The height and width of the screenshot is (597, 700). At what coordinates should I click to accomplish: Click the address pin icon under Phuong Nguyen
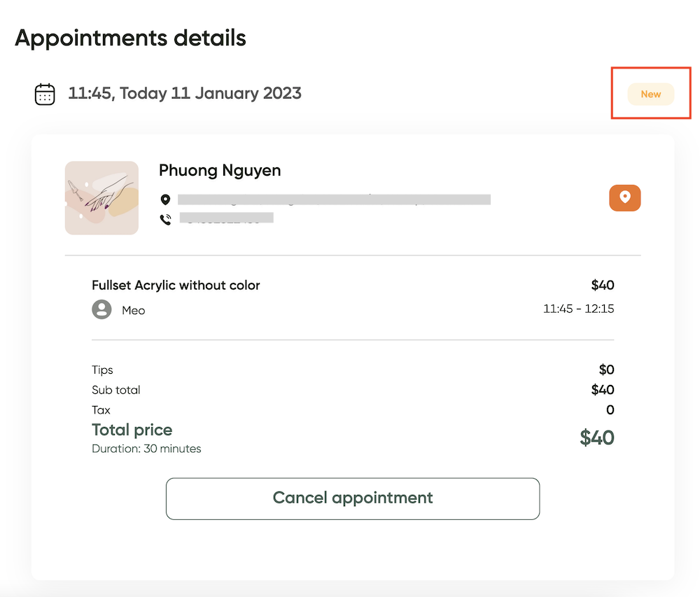pyautogui.click(x=165, y=199)
